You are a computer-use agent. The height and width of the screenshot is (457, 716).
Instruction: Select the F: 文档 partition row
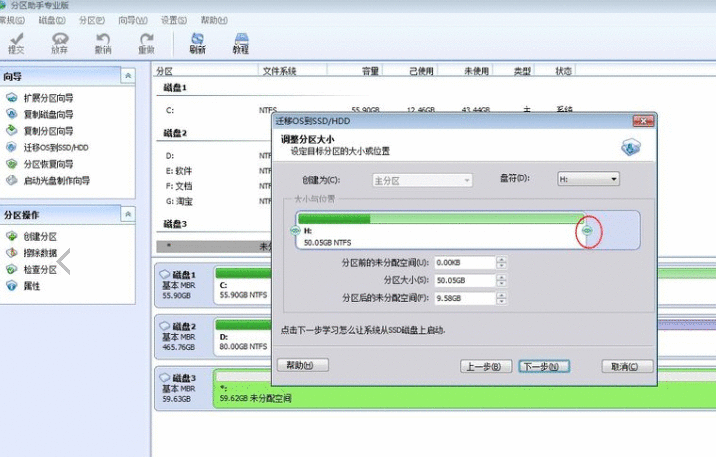(x=215, y=186)
